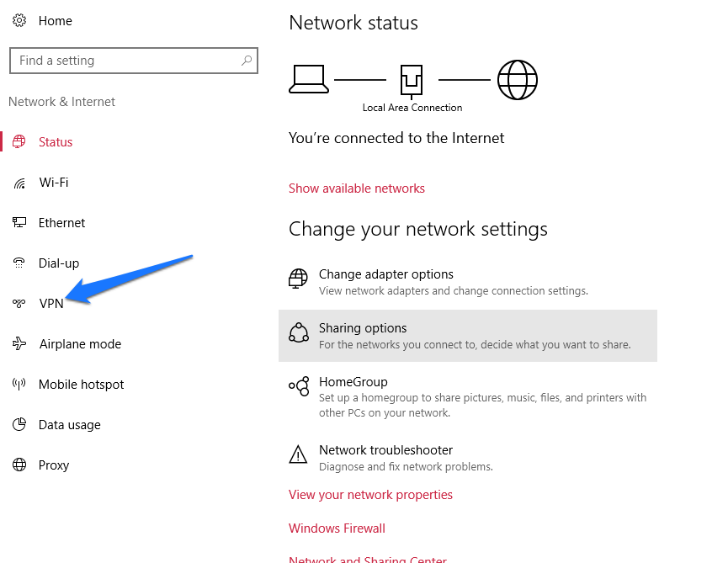
Task: Open View your network properties
Action: tap(370, 495)
